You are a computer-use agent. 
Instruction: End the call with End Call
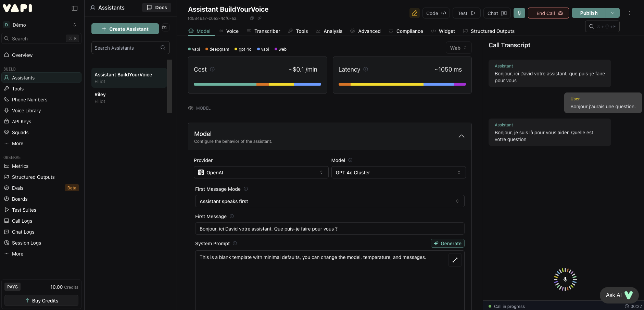[548, 13]
